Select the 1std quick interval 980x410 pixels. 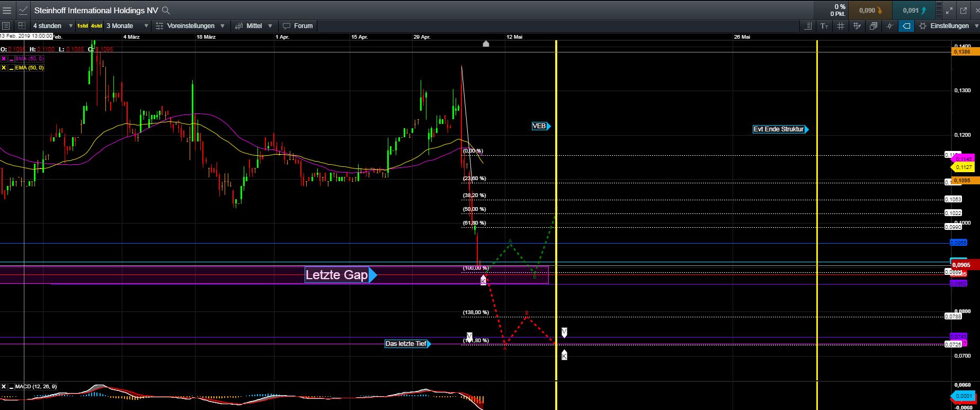(x=83, y=25)
